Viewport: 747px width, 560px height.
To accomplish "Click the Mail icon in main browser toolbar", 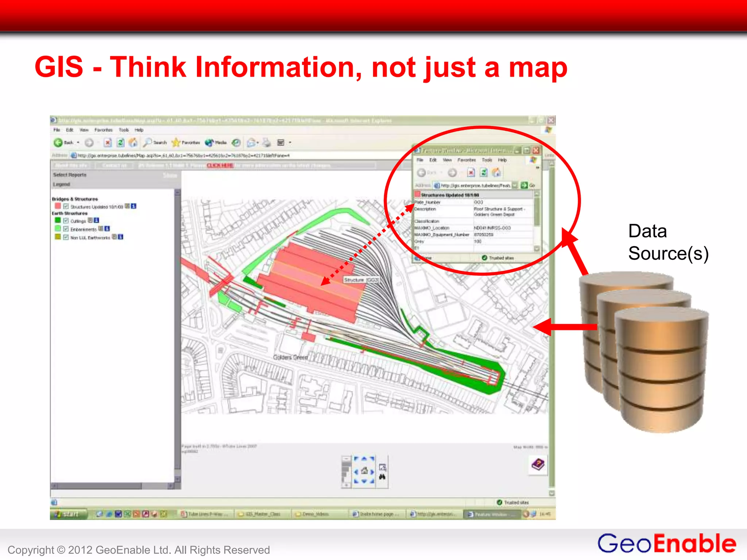I will (x=251, y=143).
